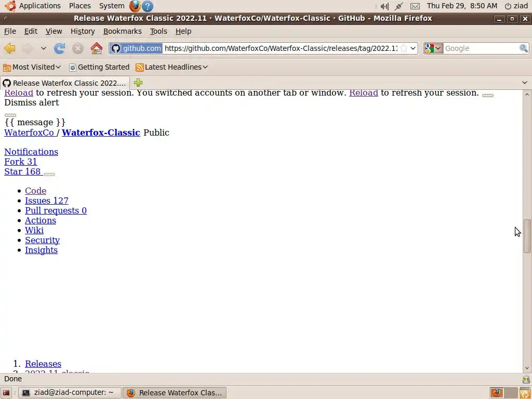Open the Most Visited bookmarks folder
The image size is (532, 399).
tap(32, 67)
